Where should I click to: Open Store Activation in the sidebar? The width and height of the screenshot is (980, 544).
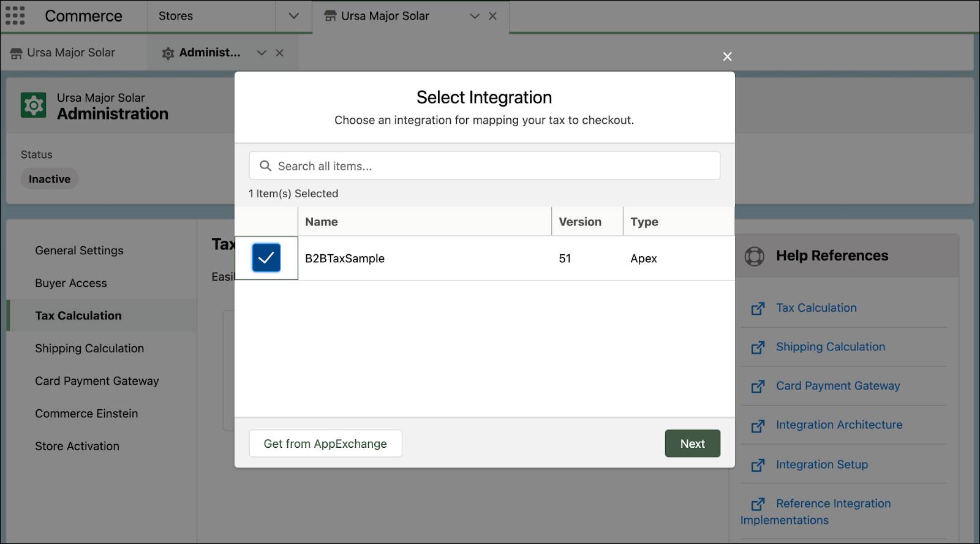click(x=77, y=446)
